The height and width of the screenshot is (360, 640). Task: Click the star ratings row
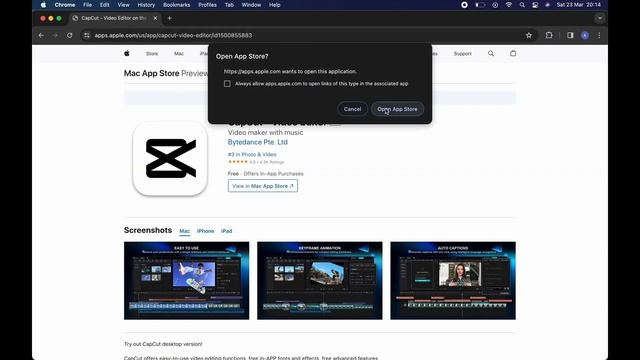click(x=256, y=162)
